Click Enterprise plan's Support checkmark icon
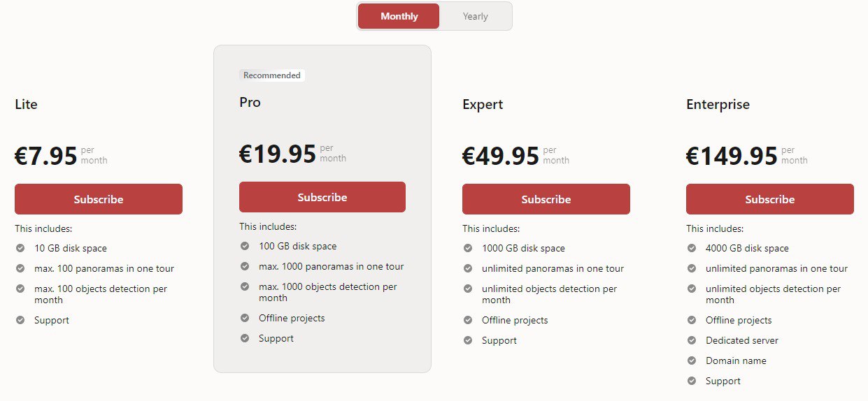 point(692,381)
